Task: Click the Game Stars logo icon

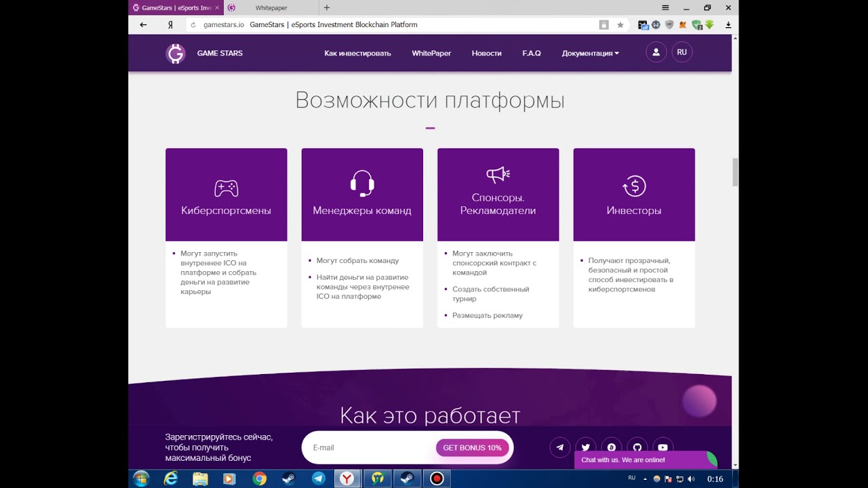Action: (x=176, y=54)
